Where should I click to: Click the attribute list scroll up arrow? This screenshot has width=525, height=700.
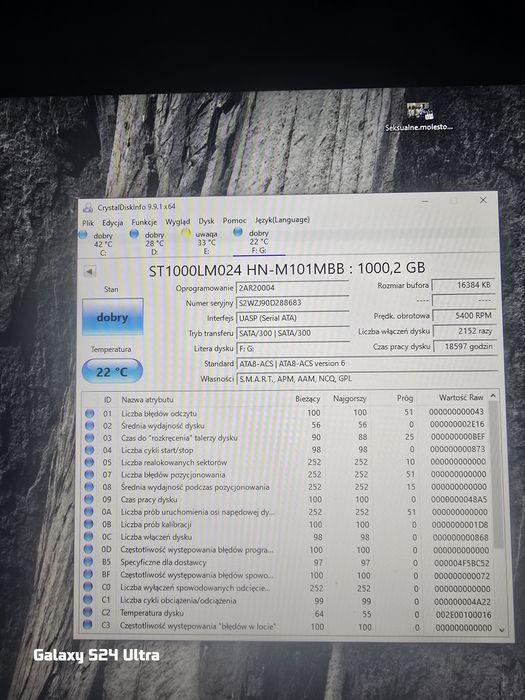pos(493,396)
